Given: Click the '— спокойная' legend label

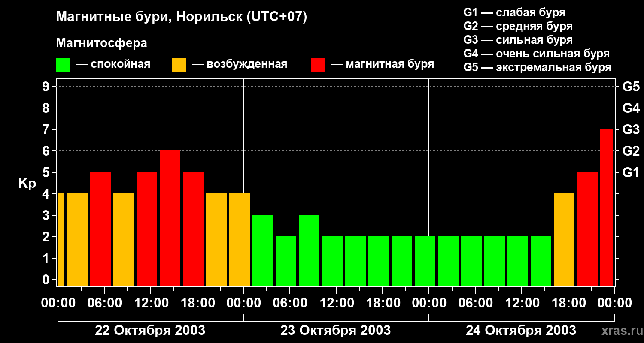Looking at the screenshot, I should (x=113, y=65).
